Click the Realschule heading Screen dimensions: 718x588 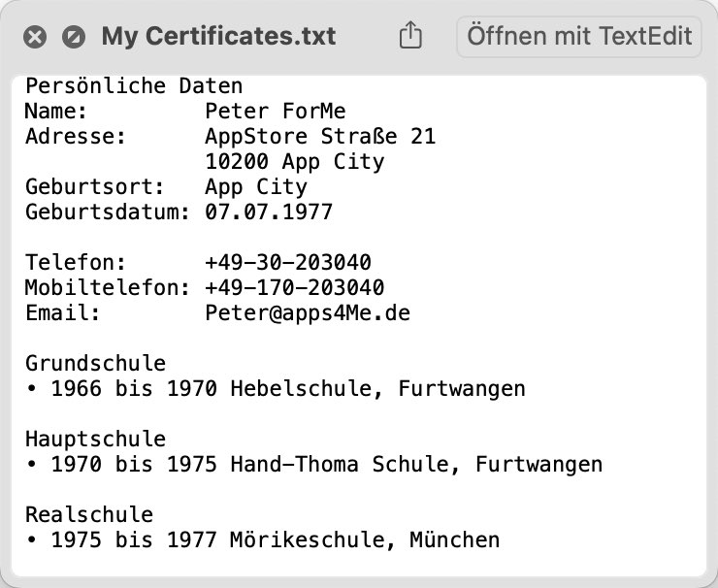pos(89,514)
